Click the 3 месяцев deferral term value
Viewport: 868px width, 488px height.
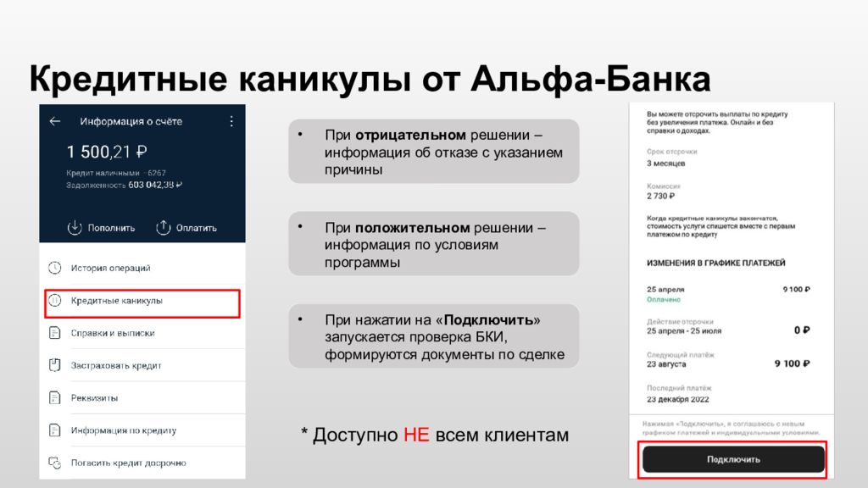point(666,164)
